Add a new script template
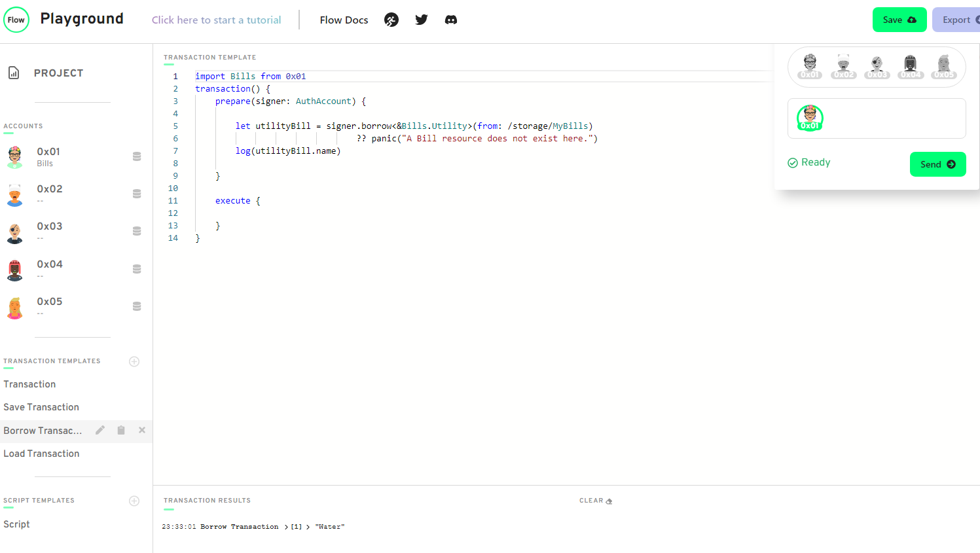Image resolution: width=980 pixels, height=553 pixels. 134,501
